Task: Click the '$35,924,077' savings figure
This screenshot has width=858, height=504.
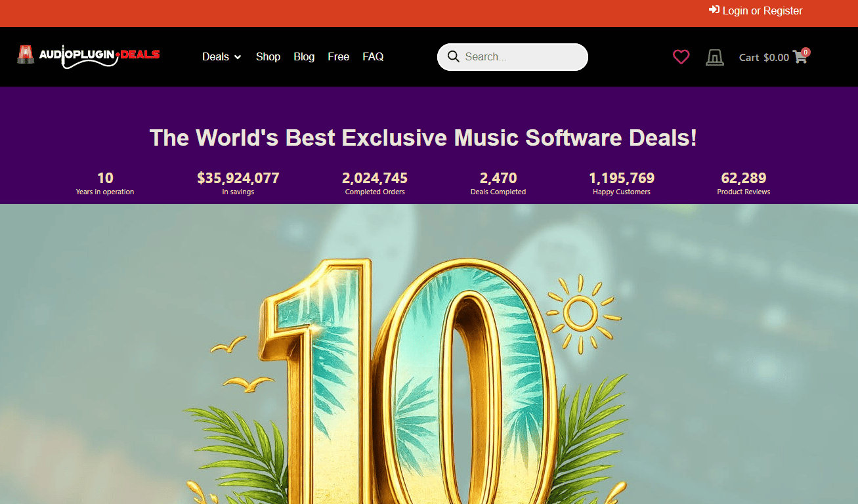Action: (x=238, y=178)
